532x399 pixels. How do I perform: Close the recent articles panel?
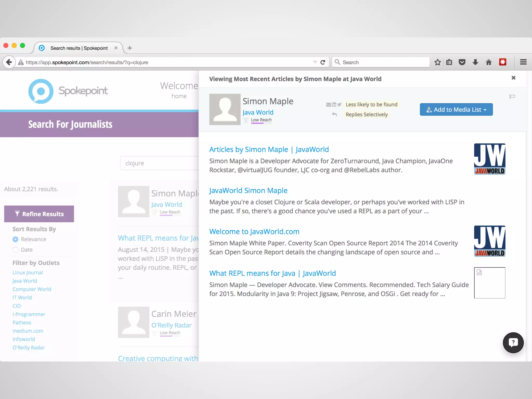pyautogui.click(x=513, y=78)
